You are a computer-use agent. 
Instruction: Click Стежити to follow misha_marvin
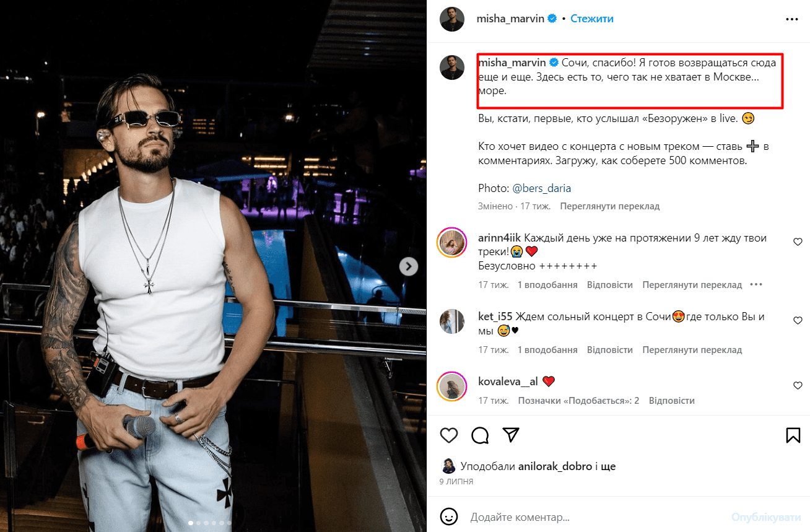tap(592, 19)
